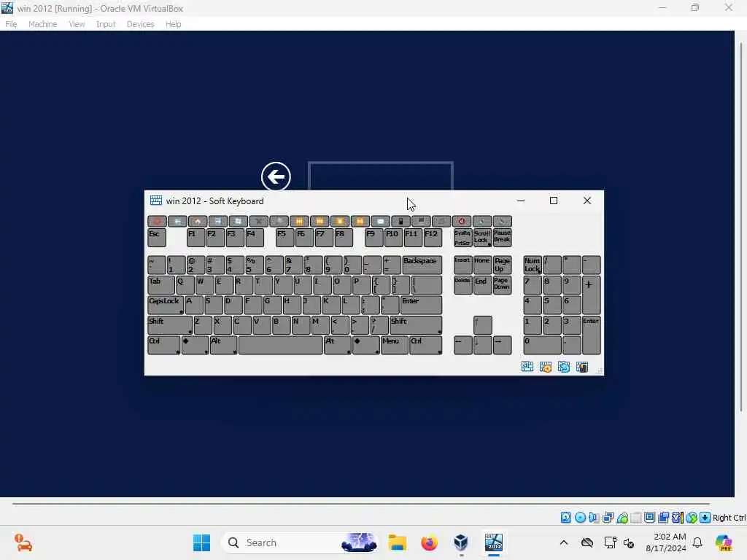This screenshot has height=560, width=747.
Task: Click VirtualBox window vertical scrollbar
Action: (x=741, y=227)
